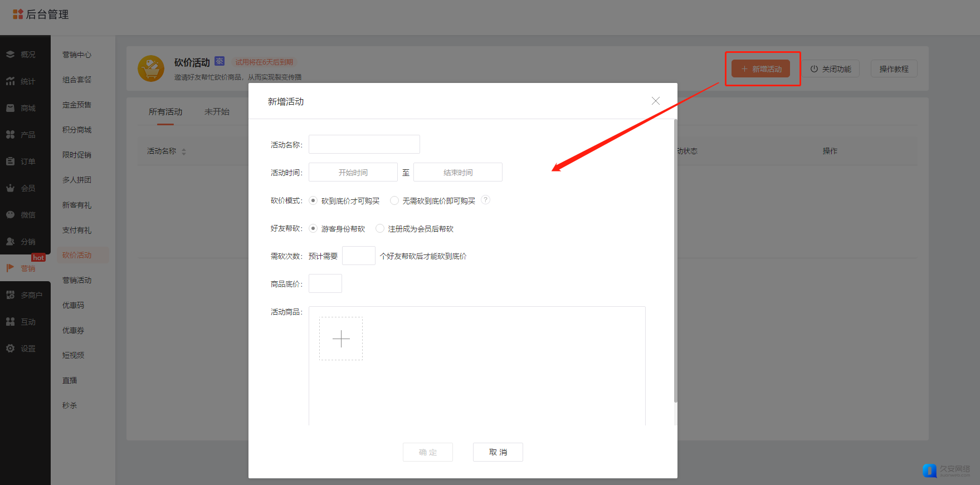Open the 微信 WeChat sidebar item
980x485 pixels.
click(x=25, y=215)
